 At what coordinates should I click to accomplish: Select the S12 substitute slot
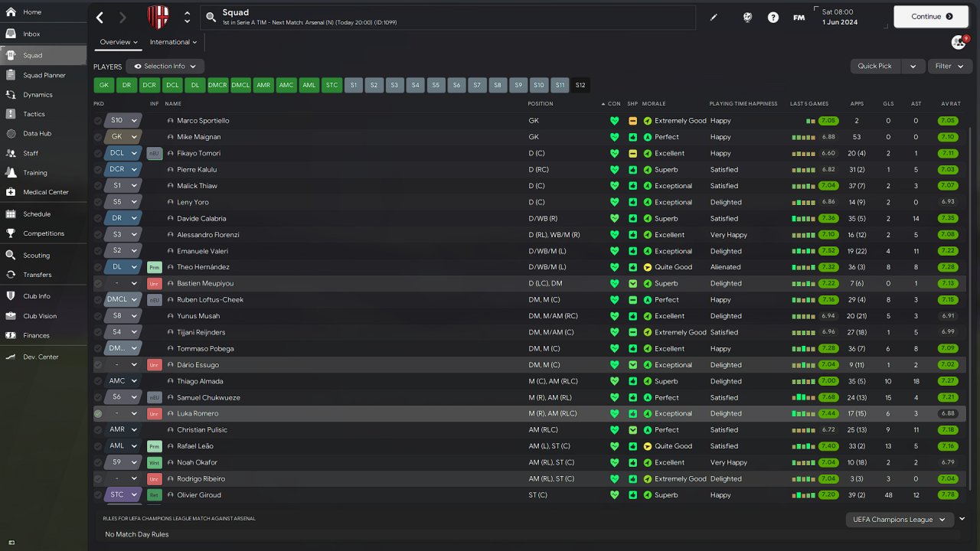[x=580, y=85]
